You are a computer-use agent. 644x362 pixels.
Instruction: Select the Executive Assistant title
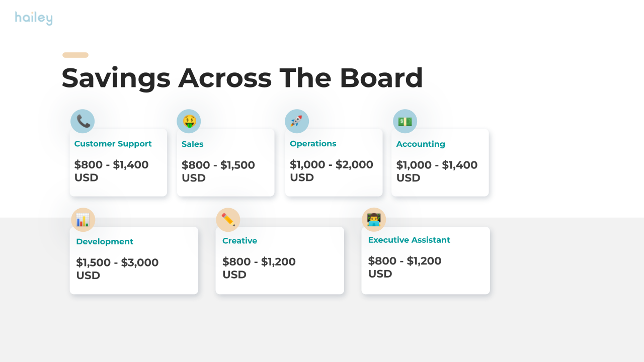(x=409, y=240)
